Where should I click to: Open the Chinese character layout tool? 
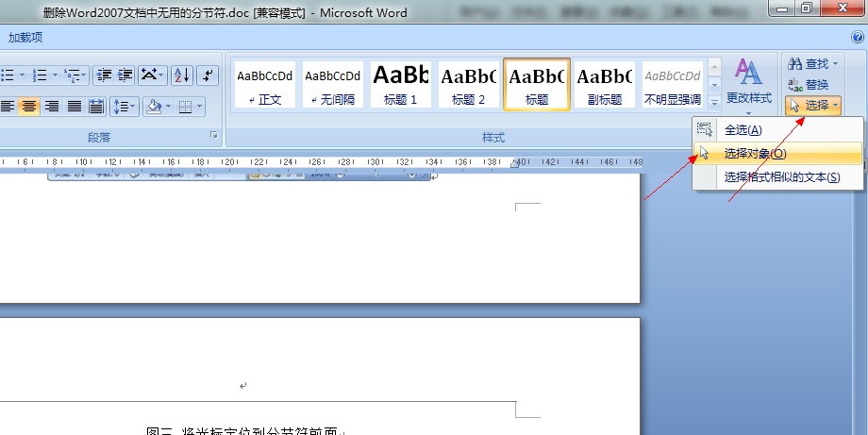coord(152,75)
